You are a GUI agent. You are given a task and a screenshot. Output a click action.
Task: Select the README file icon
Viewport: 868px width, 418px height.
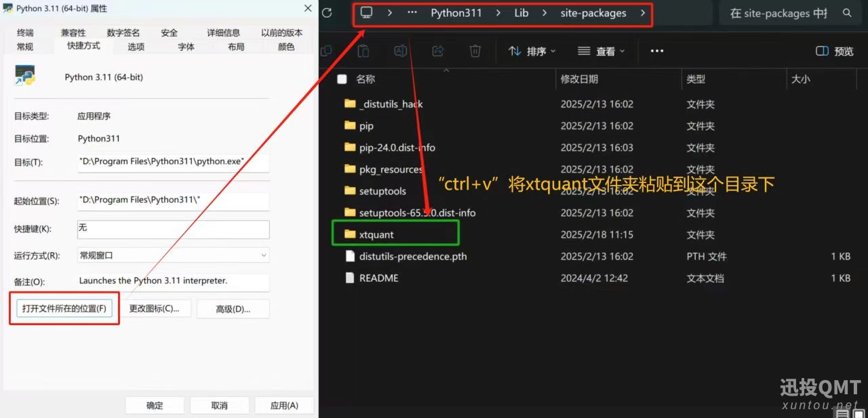click(350, 278)
